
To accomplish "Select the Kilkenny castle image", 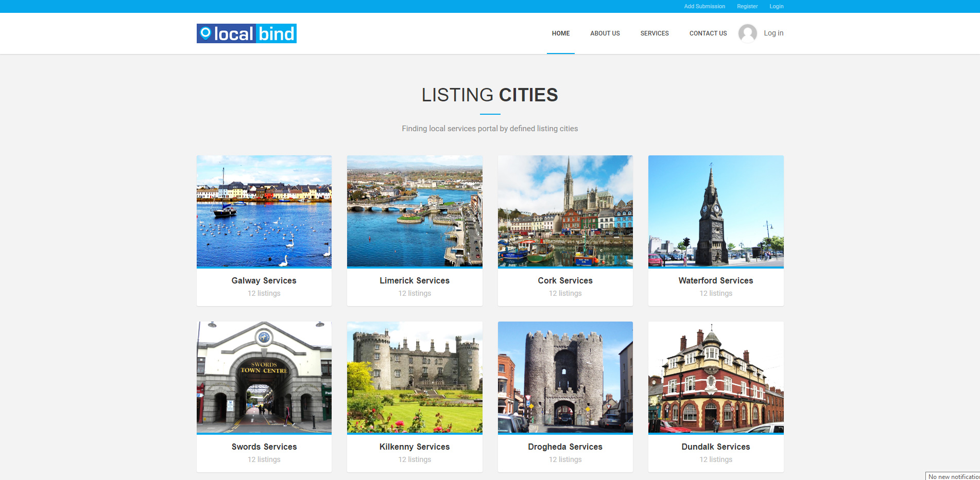I will 415,377.
